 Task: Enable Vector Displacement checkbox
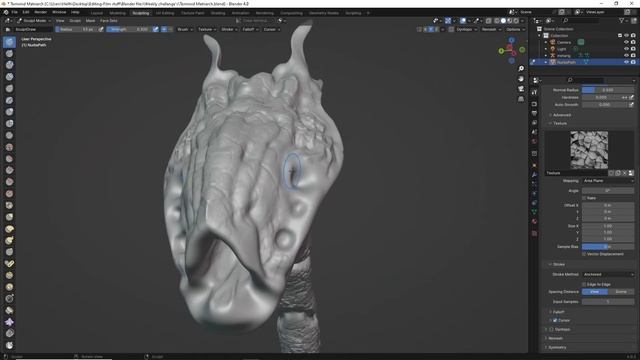point(584,254)
